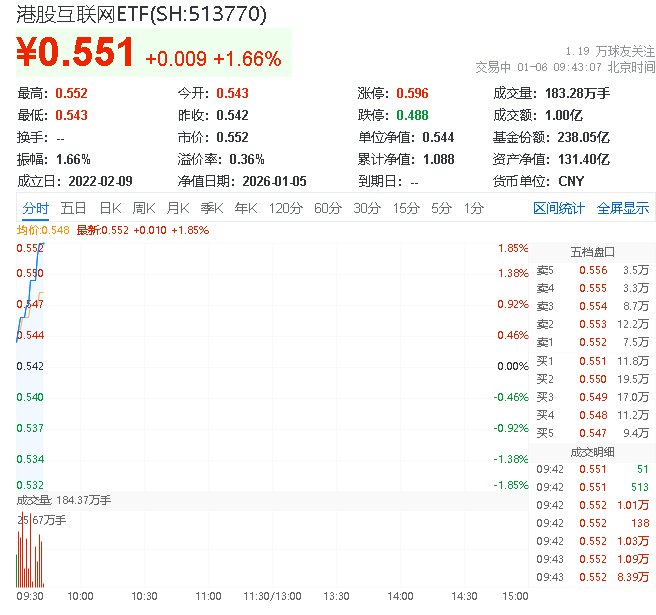The height and width of the screenshot is (615, 656).
Task: Switch to the 30分 interval
Action: (x=366, y=208)
